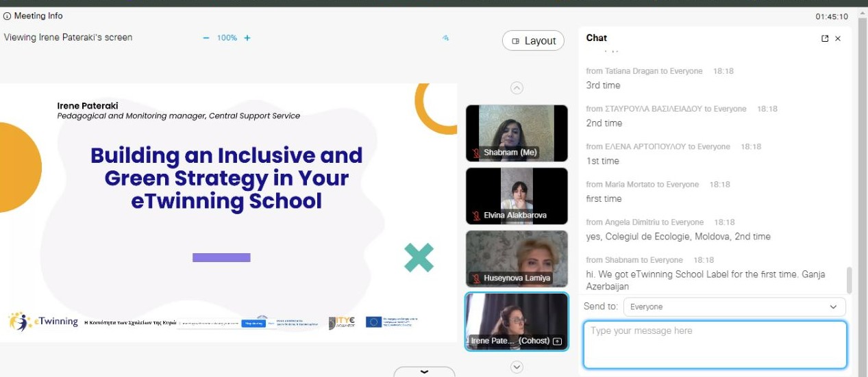
Task: Click the 100% zoom level indicator
Action: pyautogui.click(x=227, y=38)
